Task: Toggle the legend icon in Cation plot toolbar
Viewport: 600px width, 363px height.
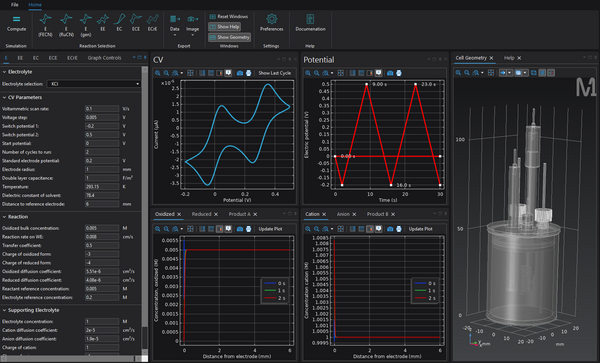Action: 370,229
